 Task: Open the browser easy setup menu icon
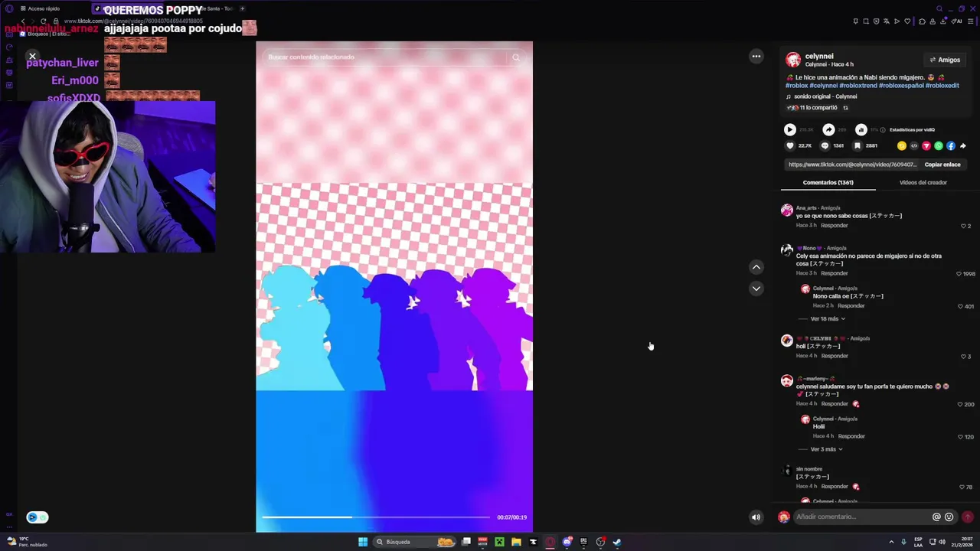click(971, 21)
